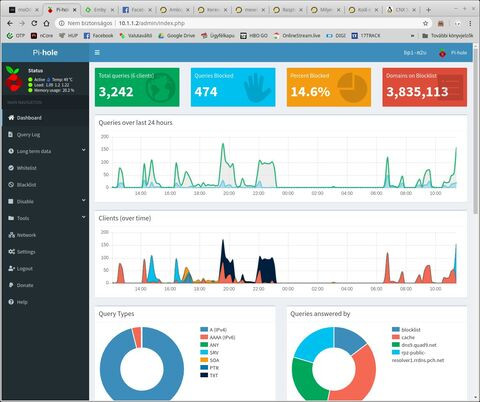Open the Google Drive bookmark
The width and height of the screenshot is (480, 402).
click(177, 35)
